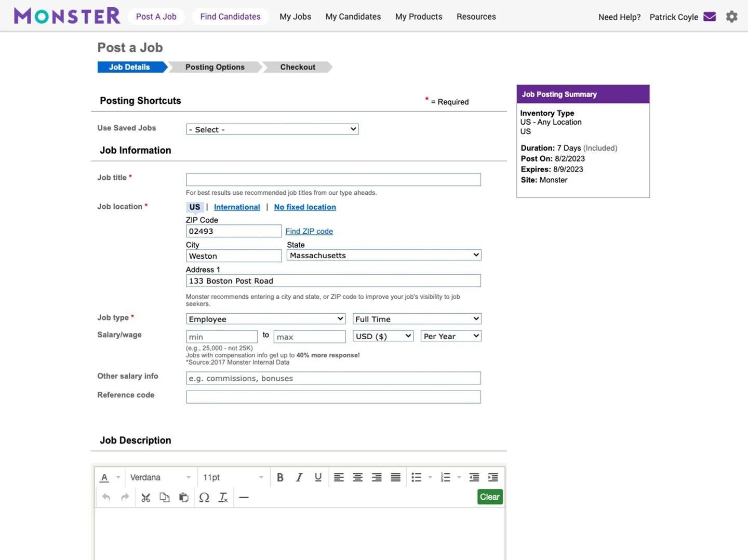Select the Posting Options step
Screen dimensions: 748x560
(215, 67)
